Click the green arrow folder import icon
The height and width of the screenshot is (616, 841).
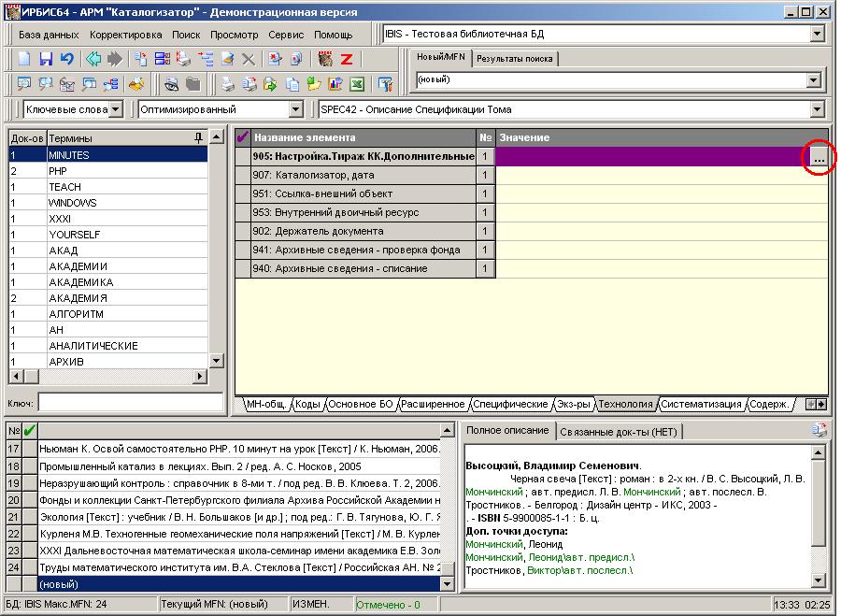tap(314, 84)
